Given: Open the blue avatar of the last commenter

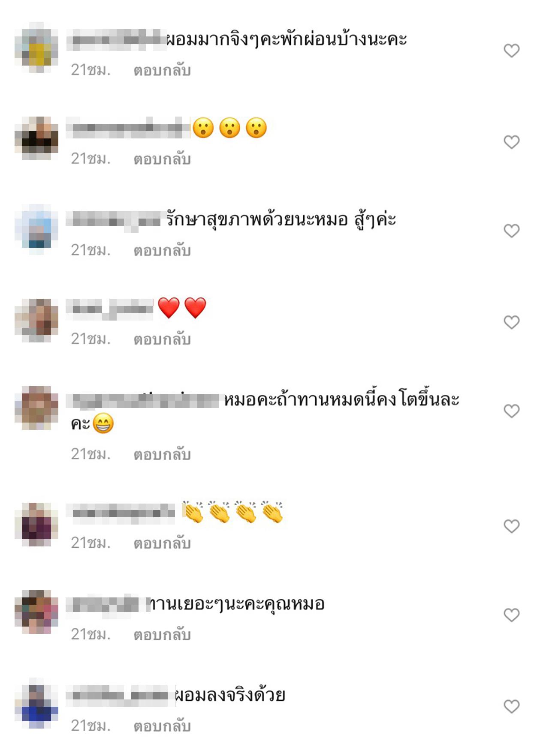Looking at the screenshot, I should 36,703.
